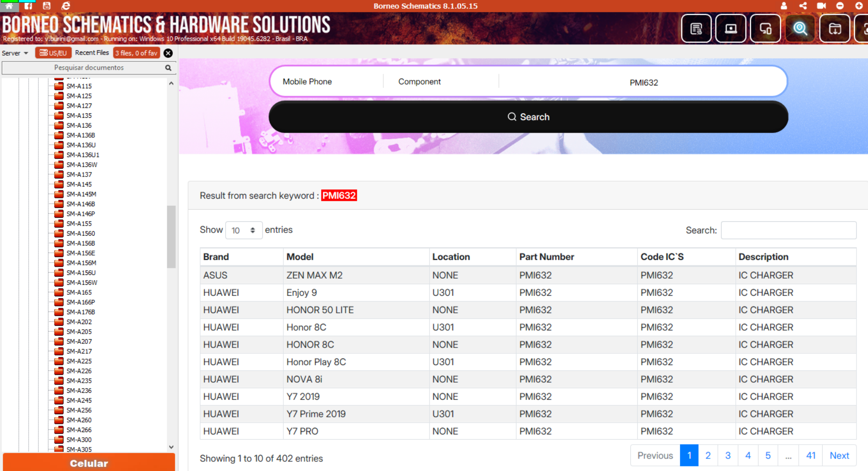Select the Y7 Prime 2019 model cell
Viewport: 868px width, 471px height.
point(356,414)
